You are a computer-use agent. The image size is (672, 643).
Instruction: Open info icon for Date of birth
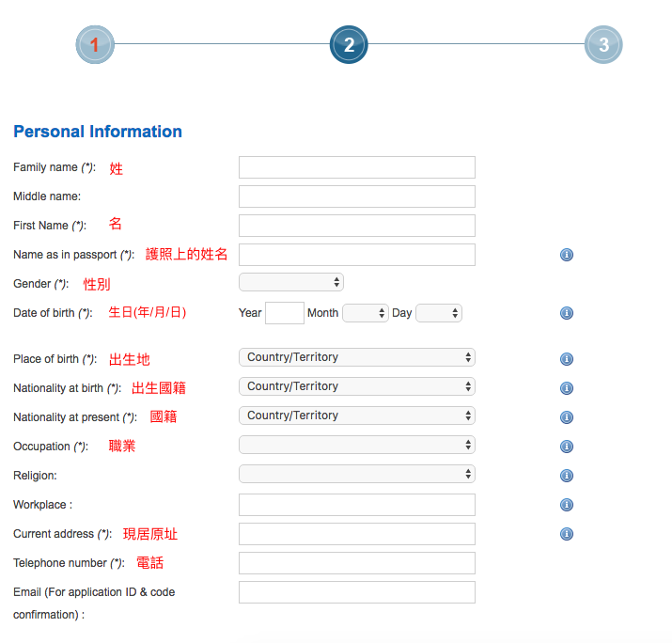567,313
